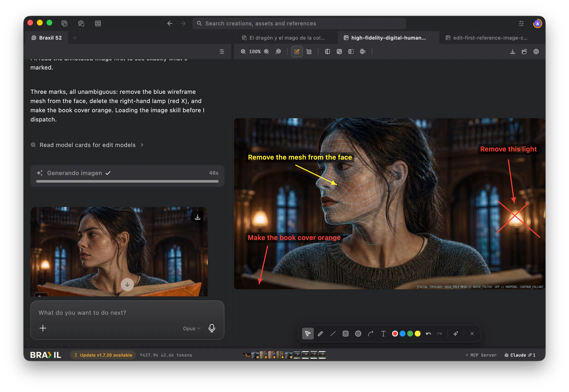Click the first layers icon in title bar
This screenshot has height=392, width=569.
pos(64,23)
